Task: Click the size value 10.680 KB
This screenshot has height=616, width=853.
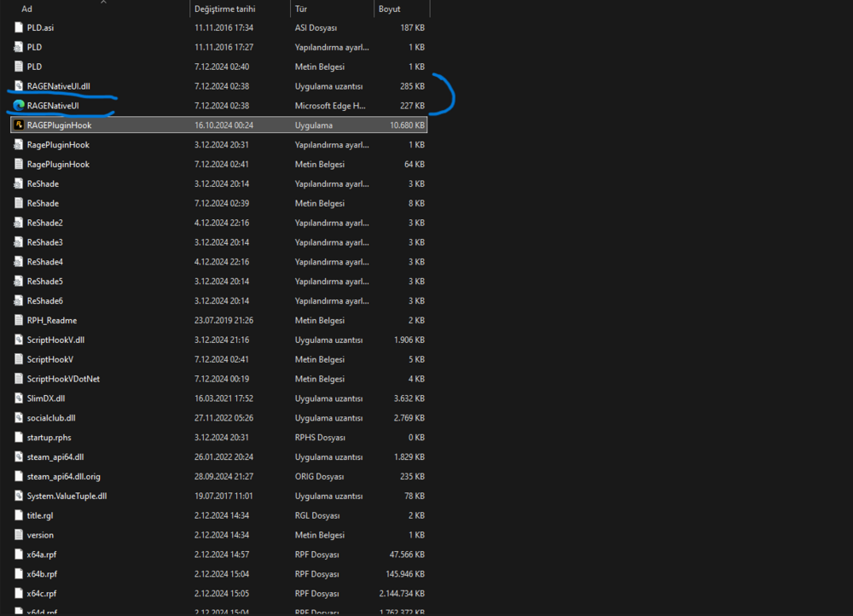Action: pyautogui.click(x=407, y=125)
